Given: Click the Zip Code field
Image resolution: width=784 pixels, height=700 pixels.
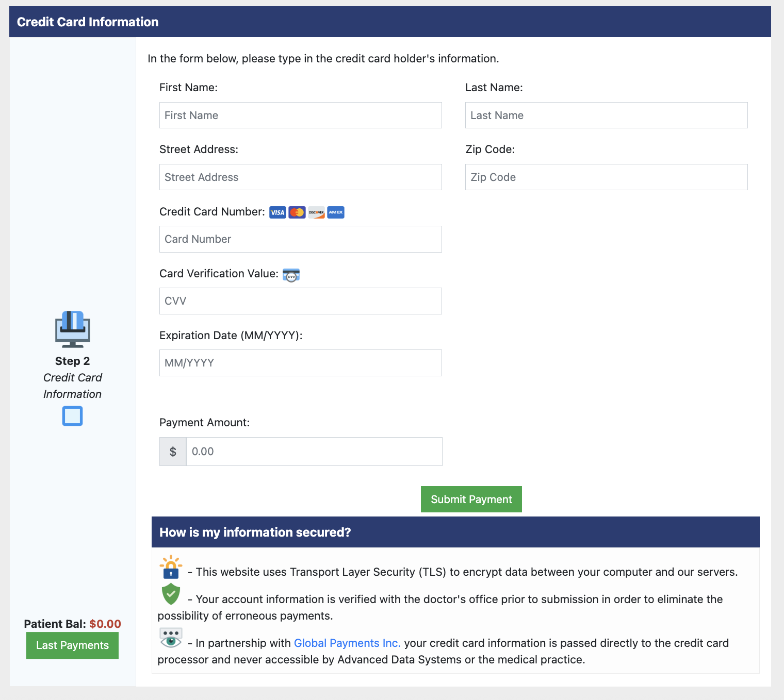Looking at the screenshot, I should tap(606, 177).
